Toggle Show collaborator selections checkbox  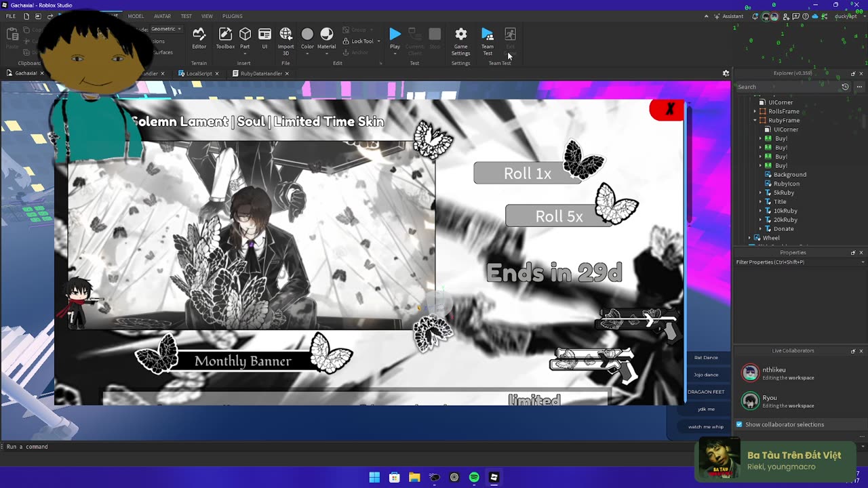click(x=739, y=424)
